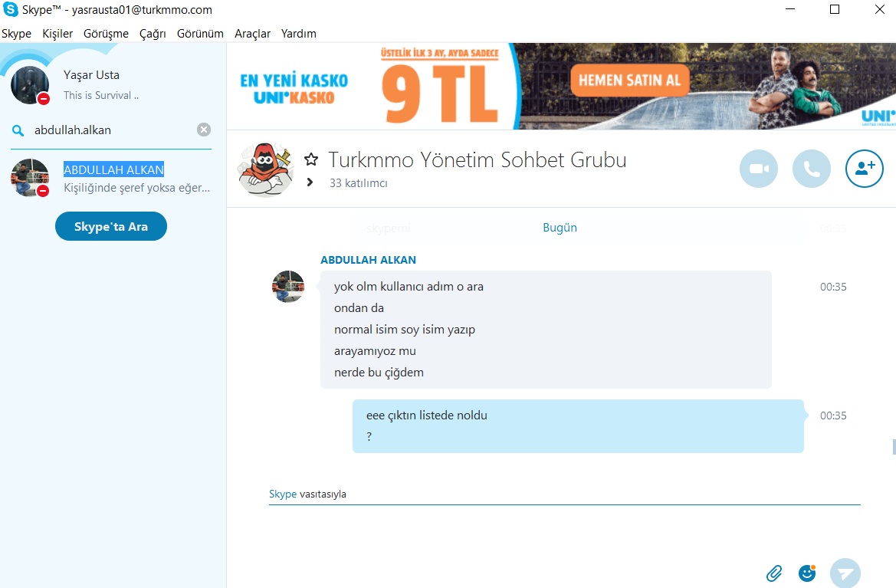This screenshot has height=588, width=896.
Task: Click Yaşar Usta profile picture
Action: pyautogui.click(x=30, y=84)
